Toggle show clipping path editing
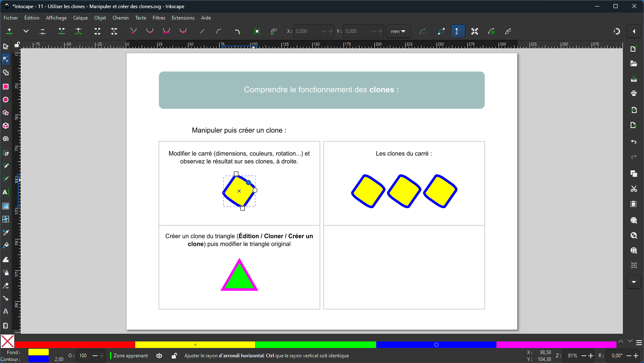This screenshot has width=644, height=363. [x=508, y=31]
